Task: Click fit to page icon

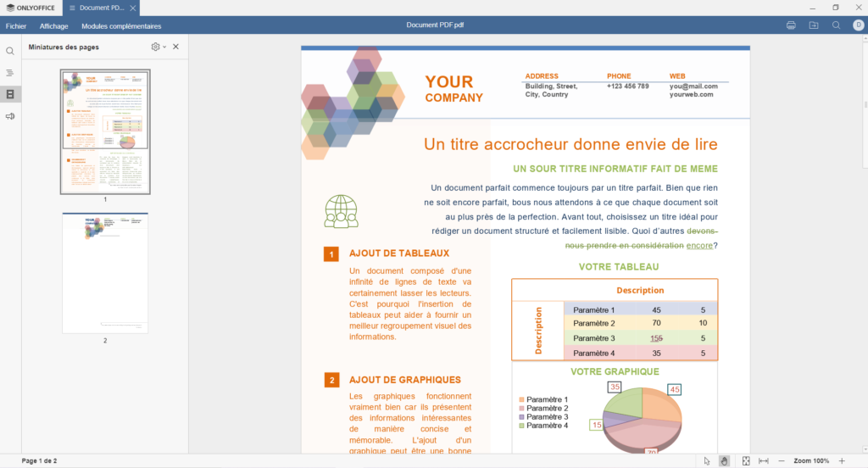Action: [746, 461]
